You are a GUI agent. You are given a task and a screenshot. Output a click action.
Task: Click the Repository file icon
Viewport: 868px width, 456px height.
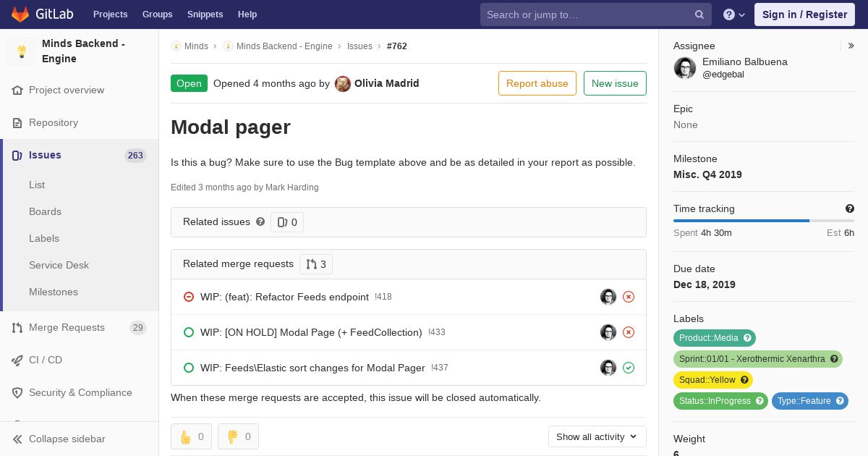point(17,123)
